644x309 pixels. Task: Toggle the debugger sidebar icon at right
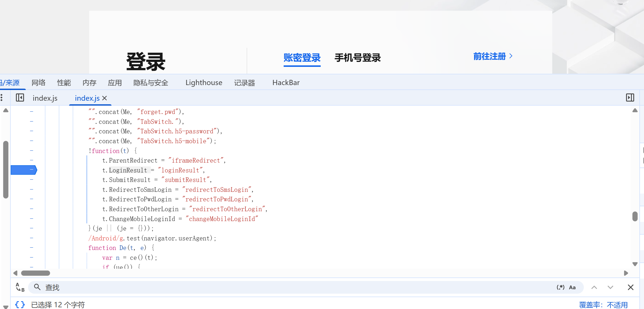pos(630,98)
